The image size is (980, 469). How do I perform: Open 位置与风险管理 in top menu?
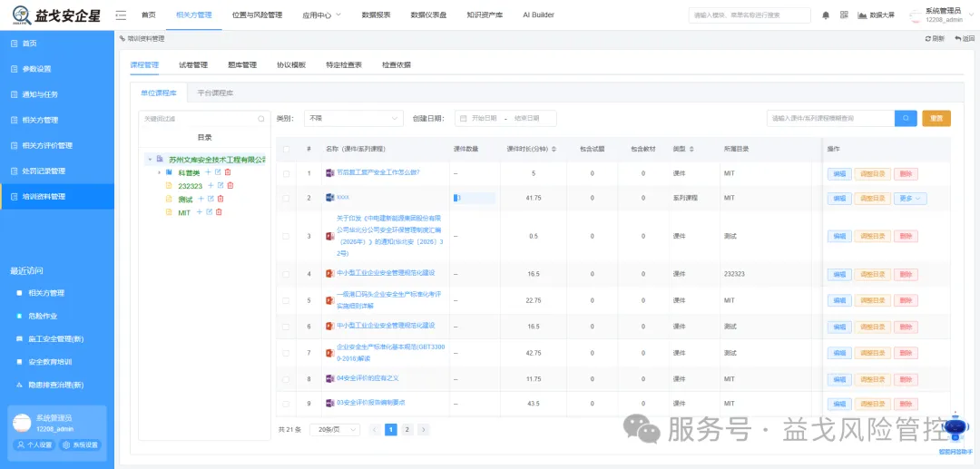[257, 15]
